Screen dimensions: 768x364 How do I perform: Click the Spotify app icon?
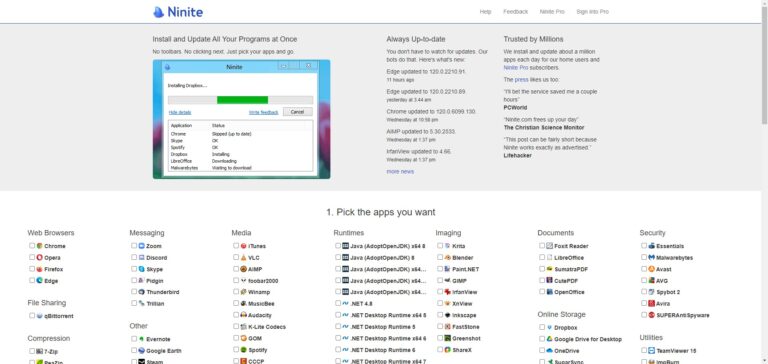(243, 350)
